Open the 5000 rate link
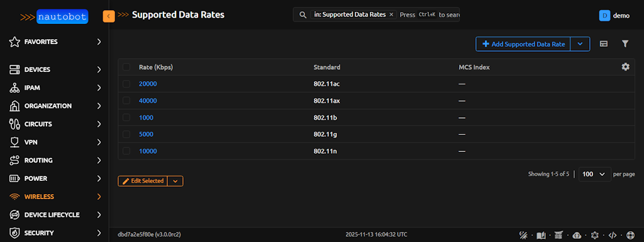Screen dimensions: 644x242 (146, 134)
